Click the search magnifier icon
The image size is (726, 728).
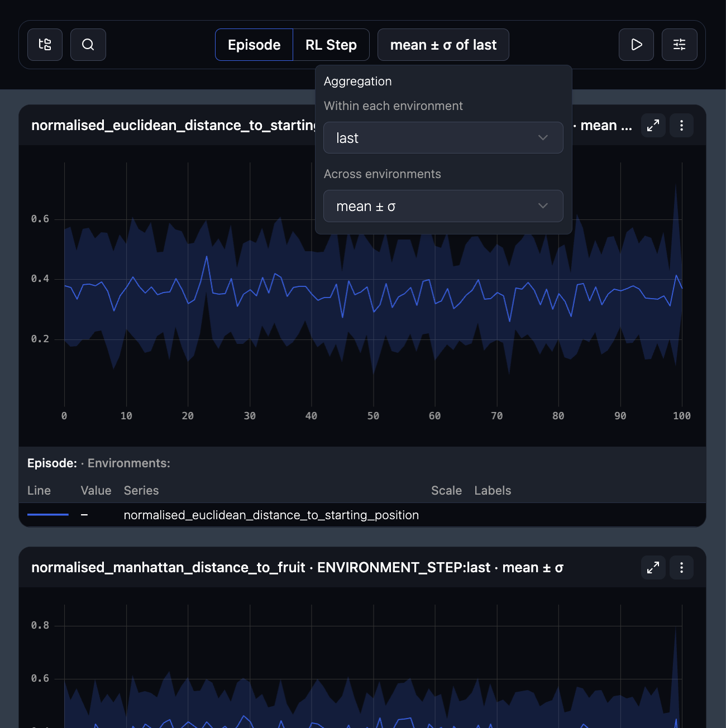(88, 45)
